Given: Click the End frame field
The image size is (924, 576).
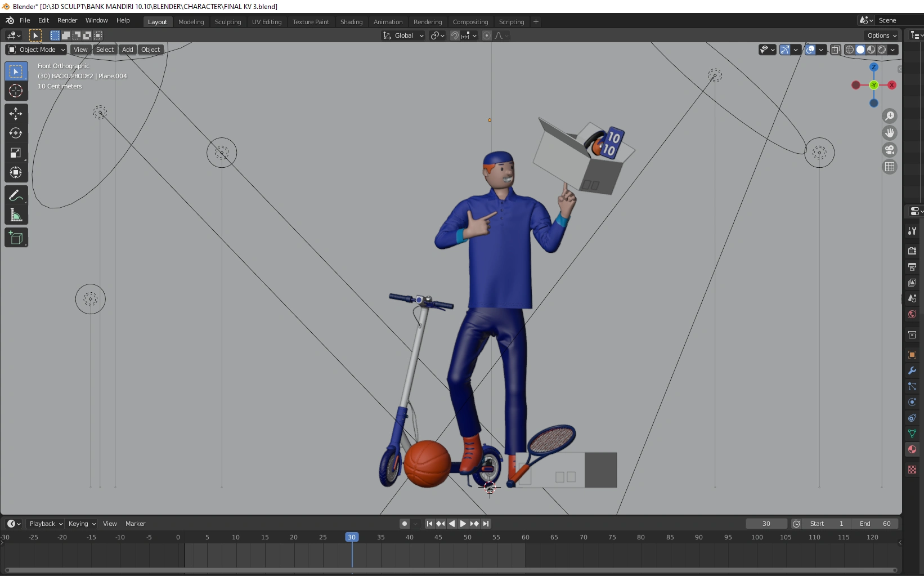Looking at the screenshot, I should 875,524.
